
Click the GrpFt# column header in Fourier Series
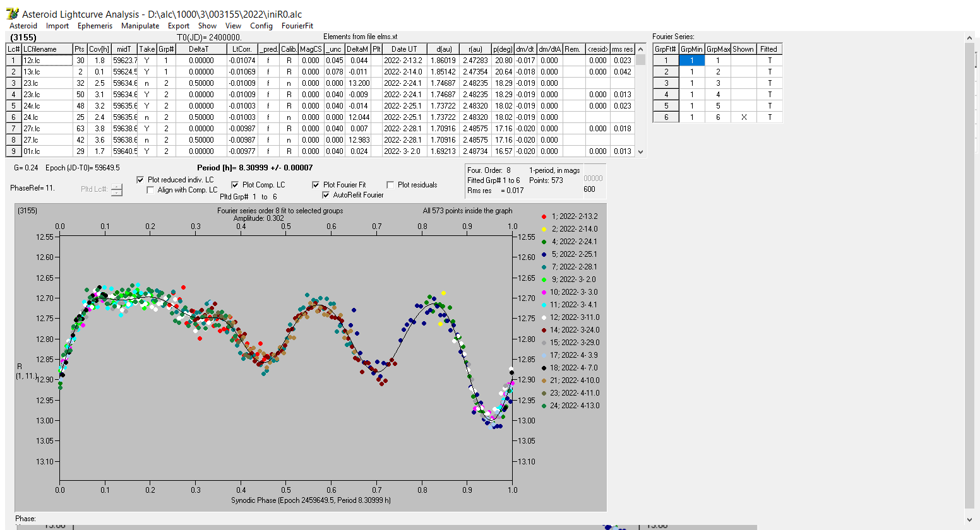tap(666, 49)
